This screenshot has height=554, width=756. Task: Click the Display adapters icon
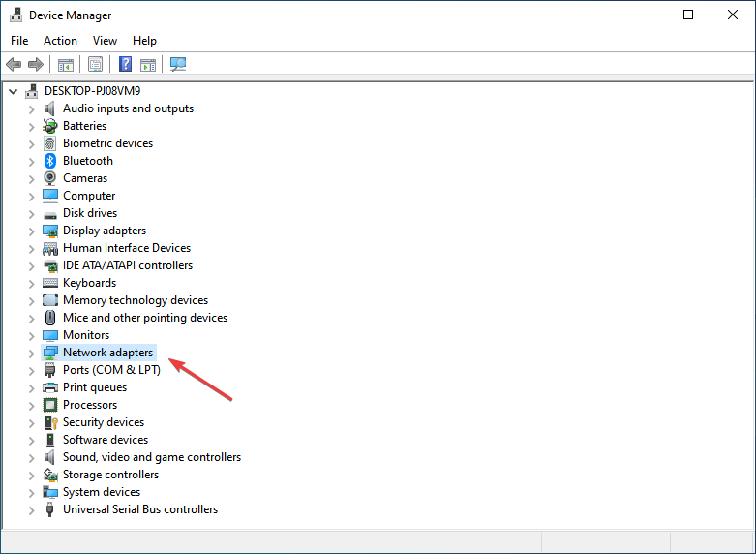(x=50, y=231)
